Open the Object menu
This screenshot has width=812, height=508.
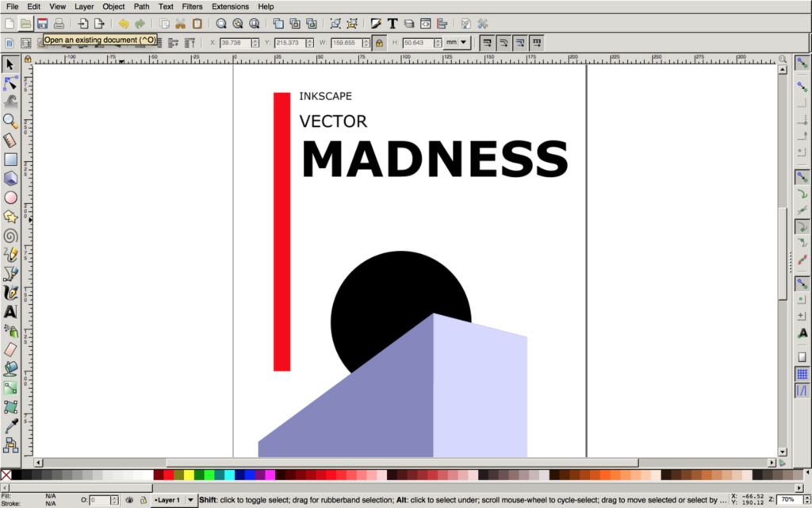click(113, 6)
